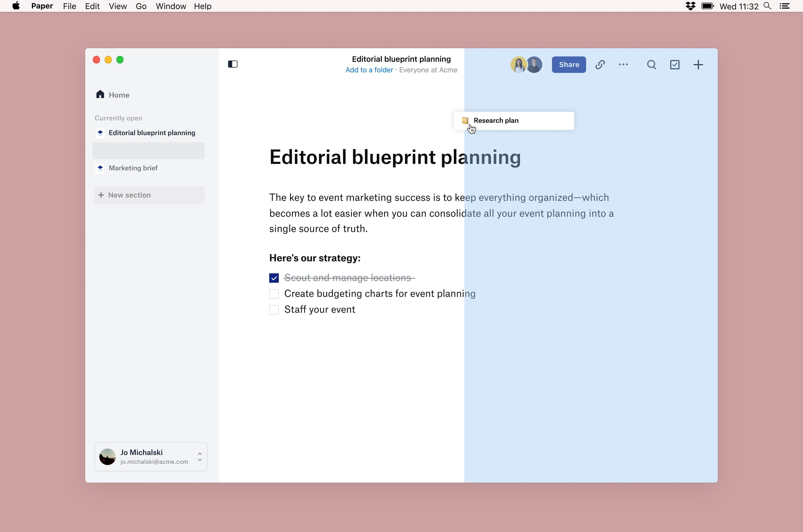Open the three-dot more options menu
Screen dimensions: 803x532
[623, 64]
